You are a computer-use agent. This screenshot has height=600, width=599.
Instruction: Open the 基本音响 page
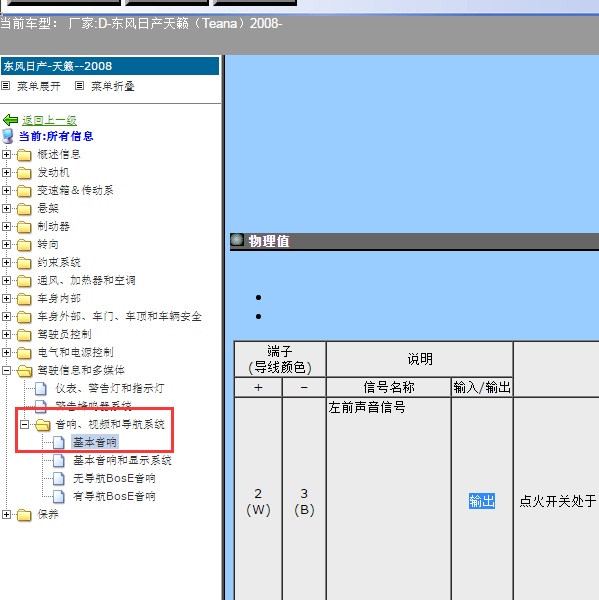[95, 442]
